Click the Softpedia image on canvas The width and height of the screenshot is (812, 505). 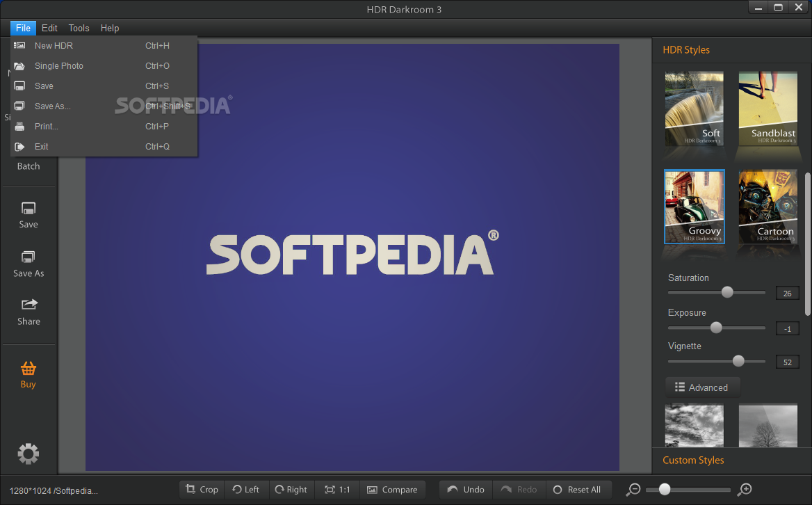[352, 257]
